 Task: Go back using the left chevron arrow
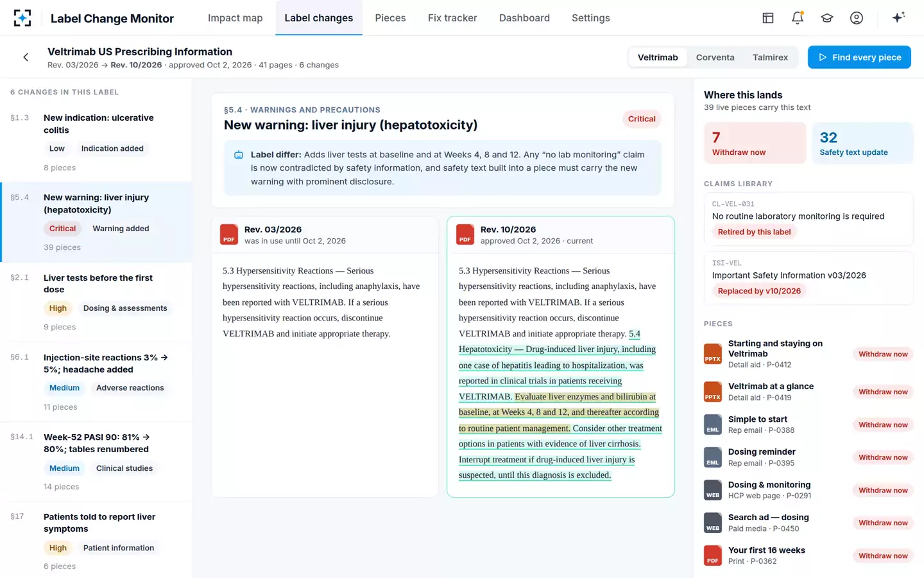point(26,57)
